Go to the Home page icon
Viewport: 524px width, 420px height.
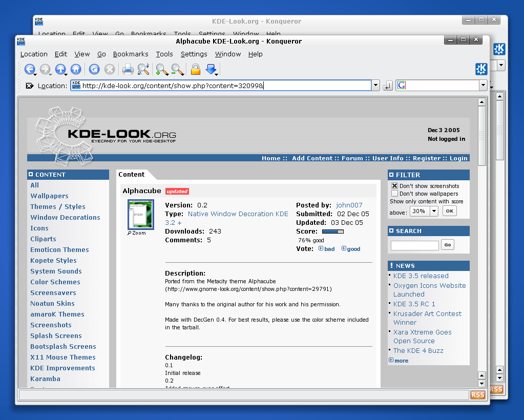click(76, 69)
